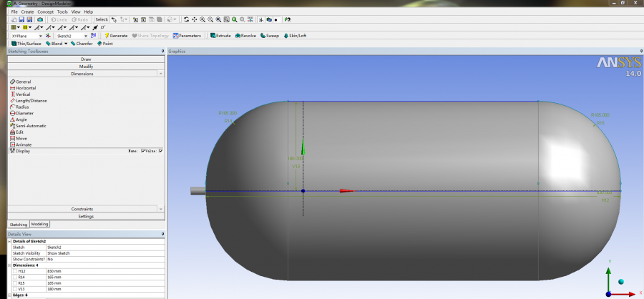Pick the Diameter dimension tool
Image resolution: width=644 pixels, height=299 pixels.
coord(24,113)
